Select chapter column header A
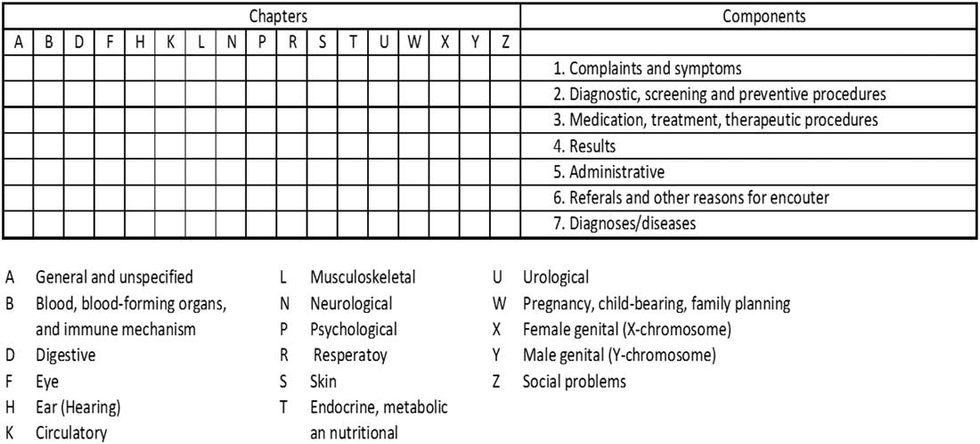Viewport: 980px width, 444px height. [19, 42]
